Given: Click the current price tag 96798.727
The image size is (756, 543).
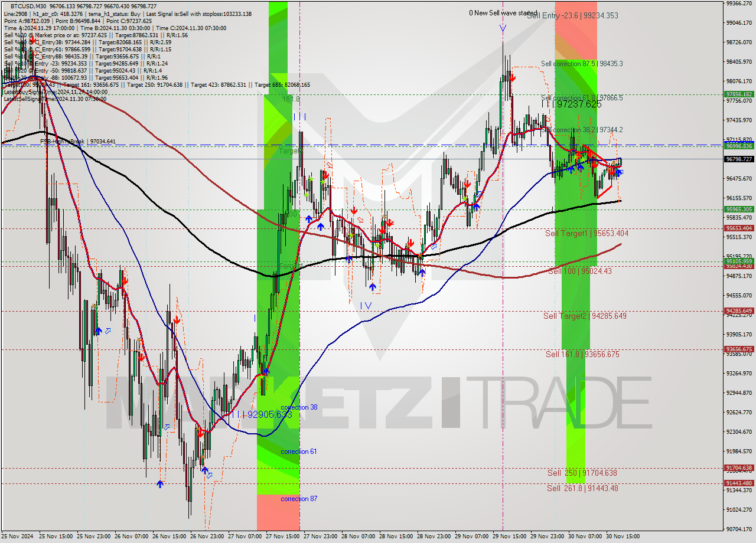Looking at the screenshot, I should tap(739, 159).
